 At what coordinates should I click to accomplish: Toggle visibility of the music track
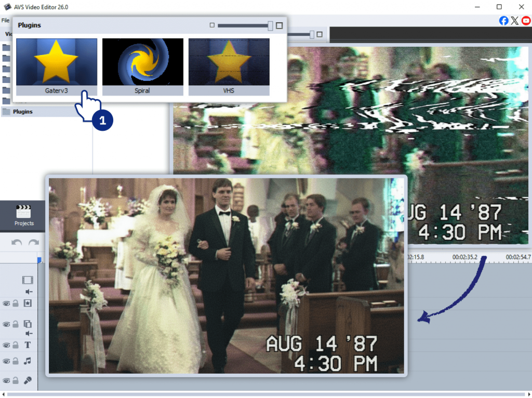click(6, 361)
